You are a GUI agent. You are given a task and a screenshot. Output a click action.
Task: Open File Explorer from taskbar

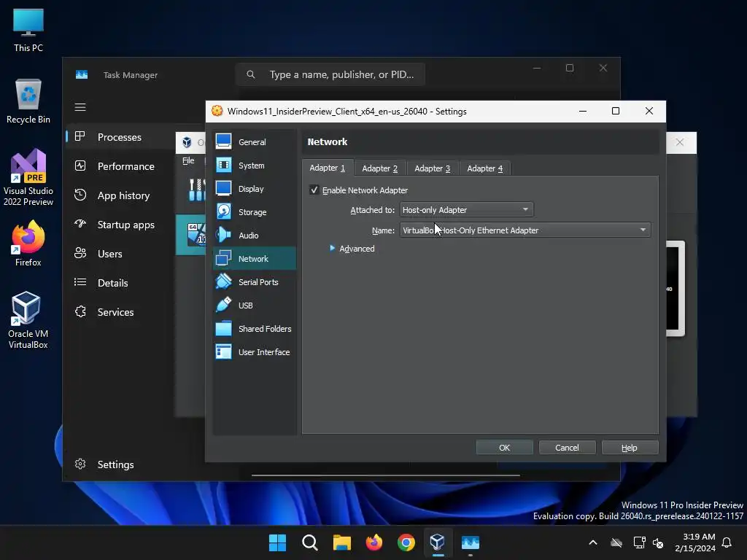(341, 542)
